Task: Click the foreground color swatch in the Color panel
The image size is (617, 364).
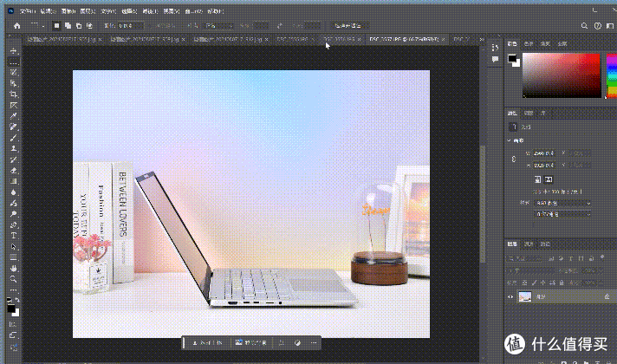Action: click(x=511, y=59)
